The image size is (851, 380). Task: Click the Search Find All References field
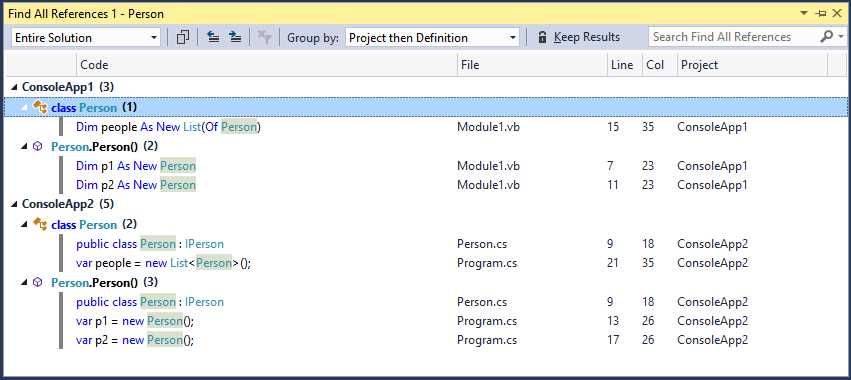(734, 37)
